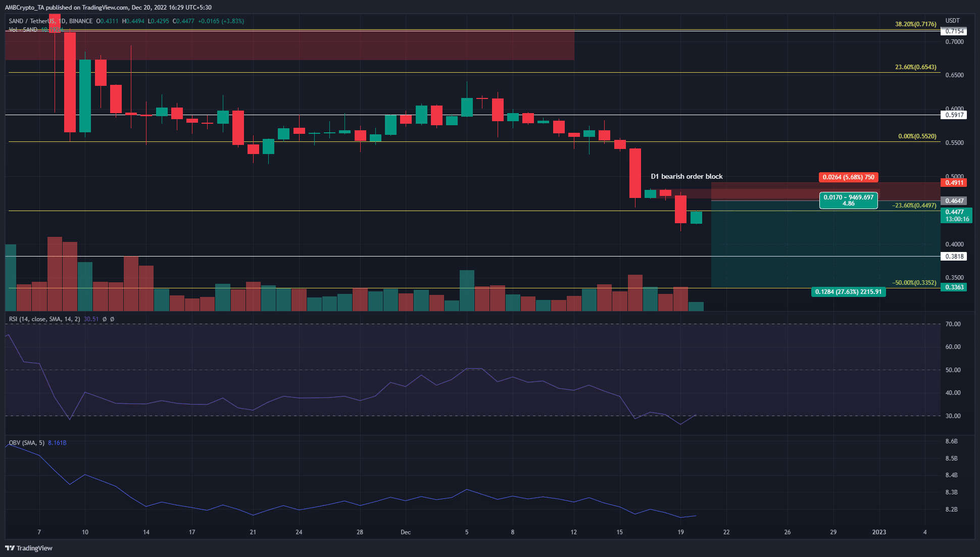The height and width of the screenshot is (557, 980).
Task: Click the 21 date label on time axis
Action: tap(253, 532)
